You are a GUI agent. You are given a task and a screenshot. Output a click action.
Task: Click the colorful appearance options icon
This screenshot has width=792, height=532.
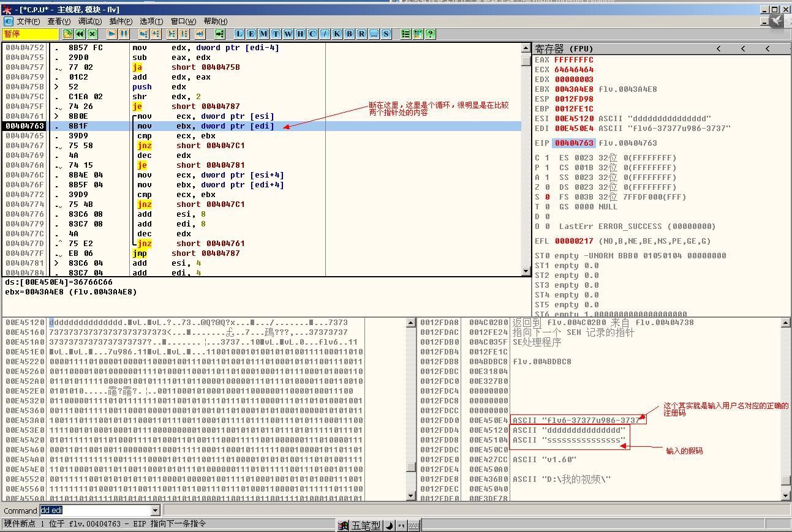(418, 34)
